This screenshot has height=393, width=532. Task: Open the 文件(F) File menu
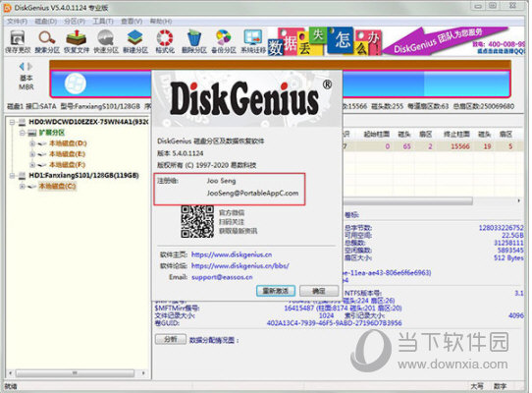tap(17, 21)
